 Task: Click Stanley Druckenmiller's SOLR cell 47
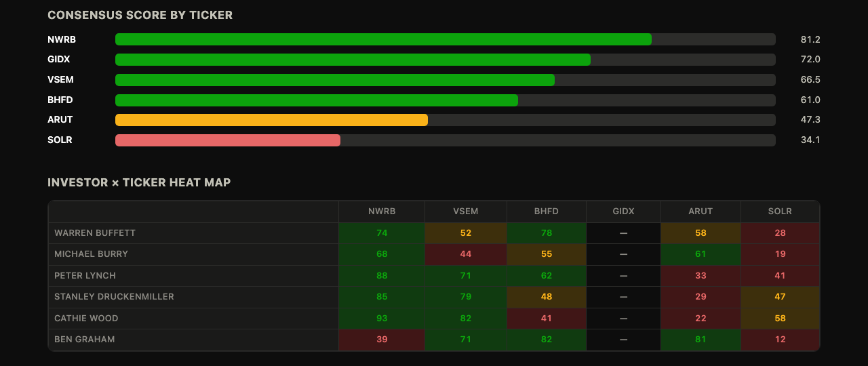[x=781, y=297]
